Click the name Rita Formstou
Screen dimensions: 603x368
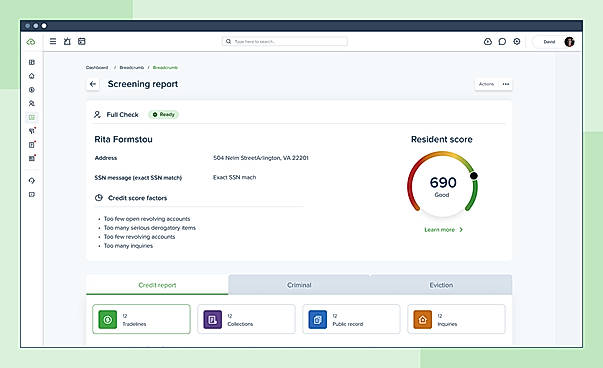click(123, 139)
